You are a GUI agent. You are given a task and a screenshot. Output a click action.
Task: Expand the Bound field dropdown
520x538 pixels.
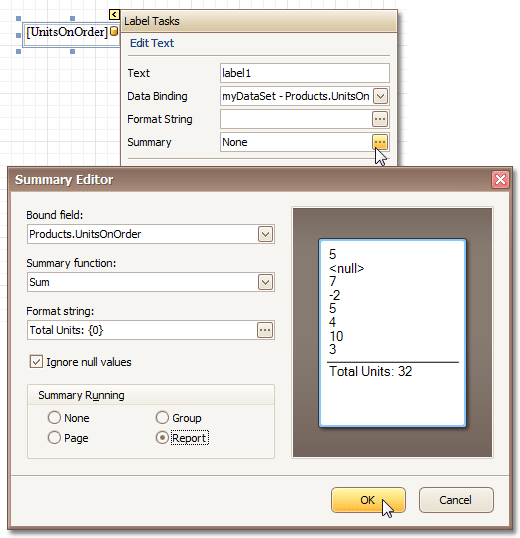tap(265, 234)
